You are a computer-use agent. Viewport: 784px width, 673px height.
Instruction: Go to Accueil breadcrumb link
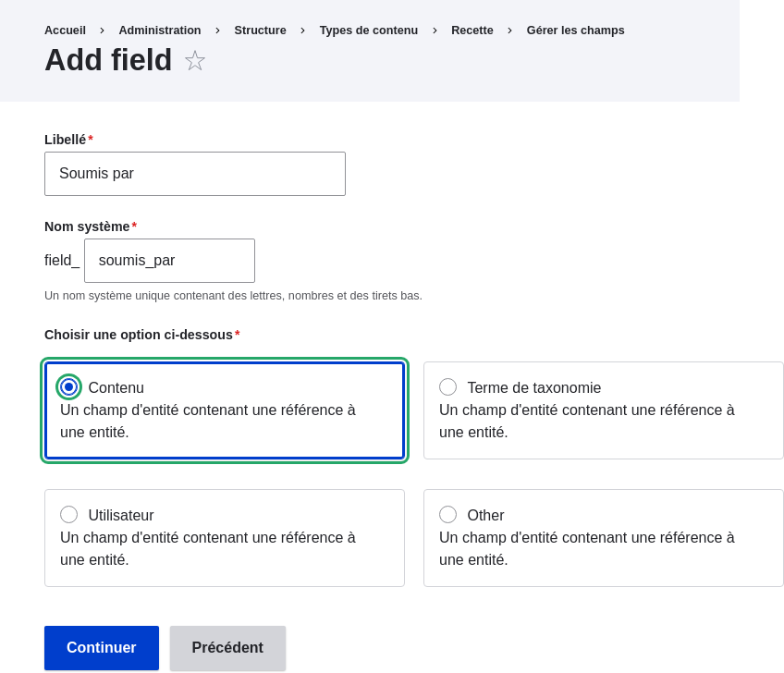tap(65, 30)
